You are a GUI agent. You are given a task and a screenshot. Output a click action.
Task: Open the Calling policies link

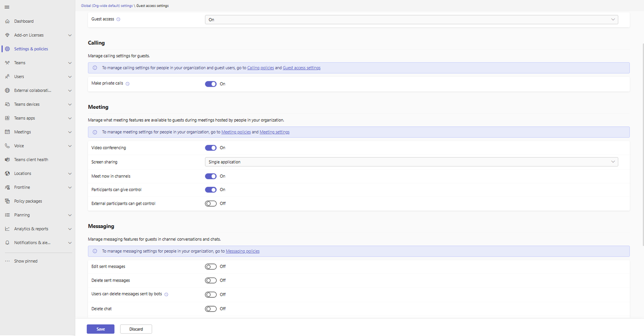click(260, 68)
